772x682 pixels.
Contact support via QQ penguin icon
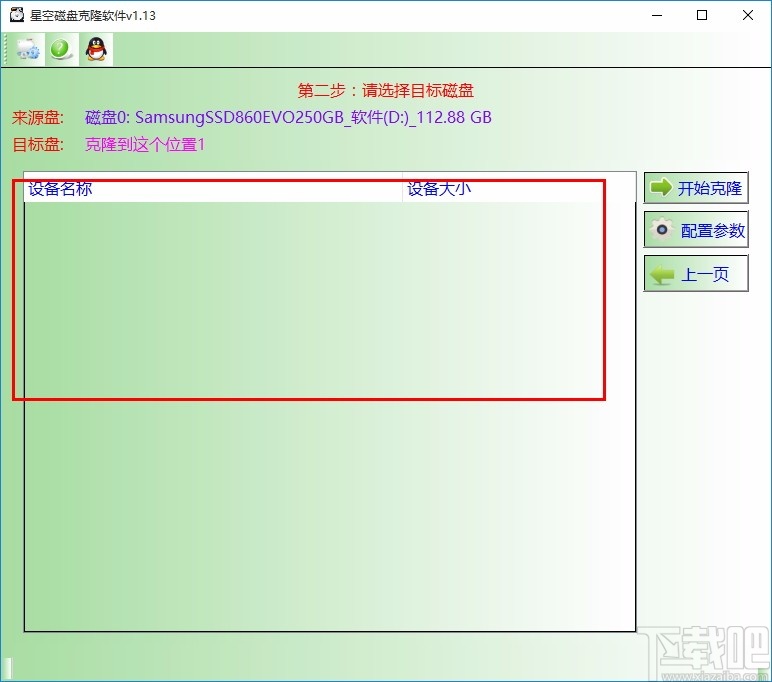pos(96,49)
